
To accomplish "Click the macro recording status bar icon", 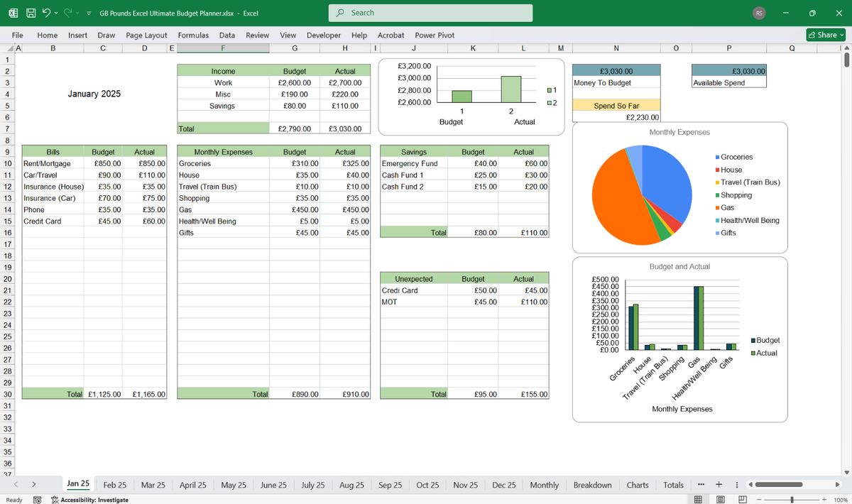I will [x=37, y=500].
